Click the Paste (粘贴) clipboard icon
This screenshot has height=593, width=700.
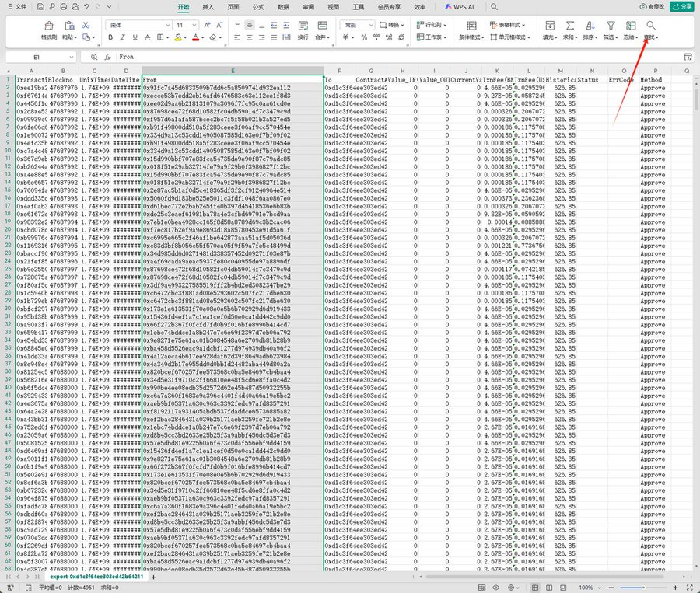[69, 26]
